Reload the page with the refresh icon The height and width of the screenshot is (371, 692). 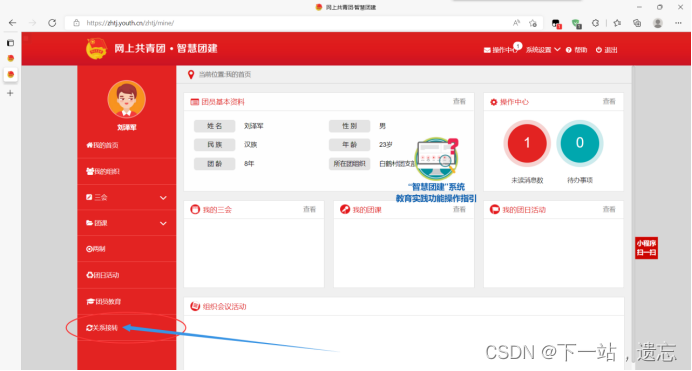(52, 23)
